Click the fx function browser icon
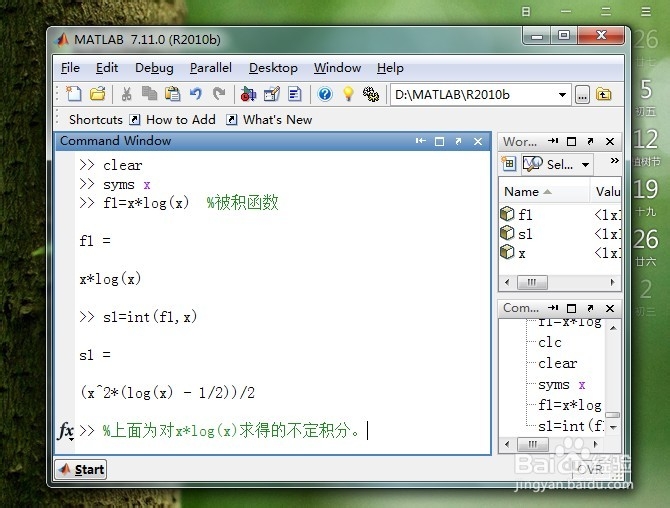Viewport: 670px width, 508px height. coord(65,431)
